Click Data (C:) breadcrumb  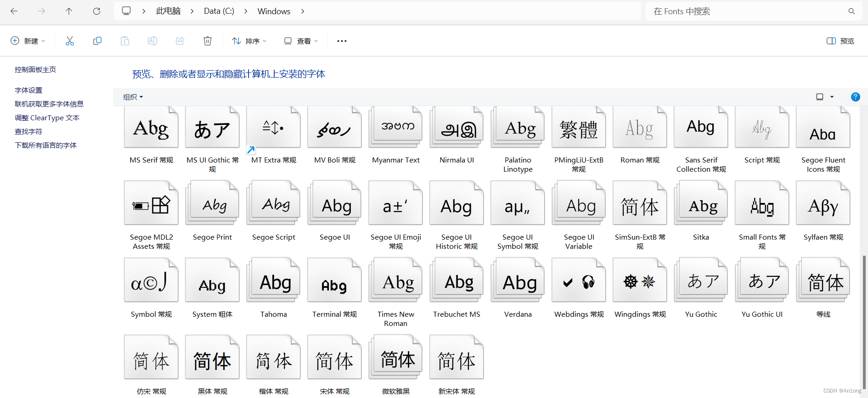[x=219, y=11]
